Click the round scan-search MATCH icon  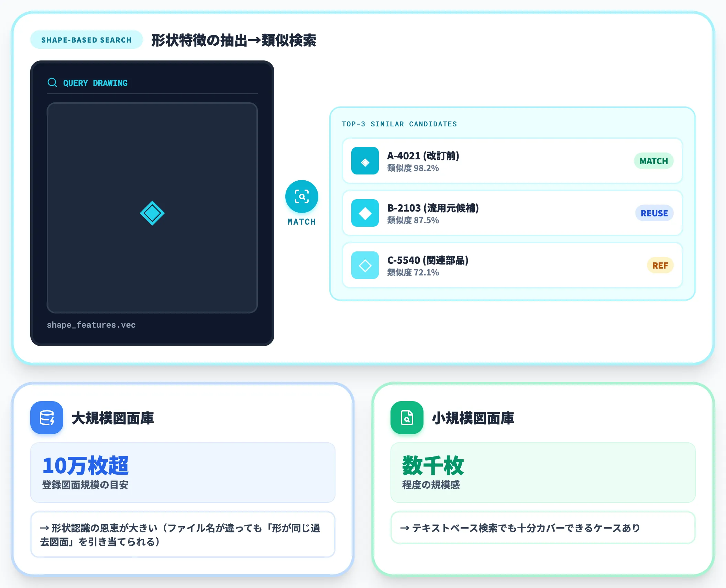pos(302,196)
